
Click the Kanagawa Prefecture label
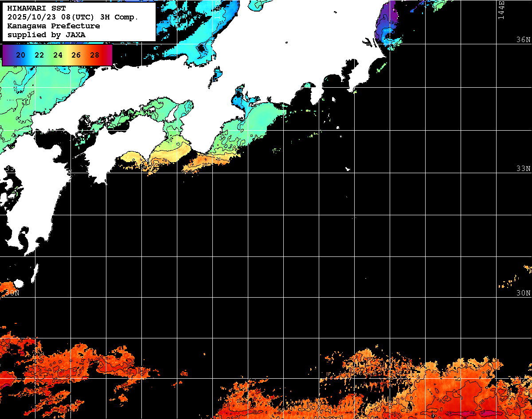(x=53, y=26)
